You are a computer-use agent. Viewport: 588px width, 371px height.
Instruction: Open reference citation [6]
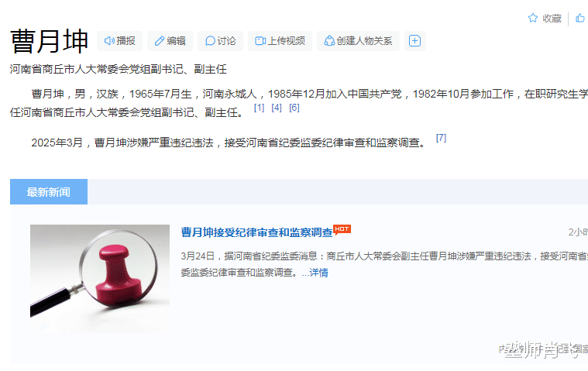click(x=294, y=108)
